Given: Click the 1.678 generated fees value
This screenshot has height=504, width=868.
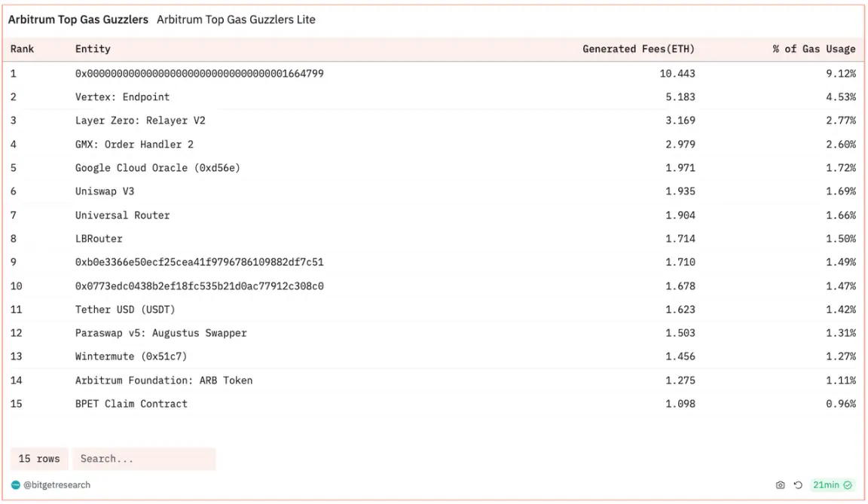Looking at the screenshot, I should click(680, 286).
